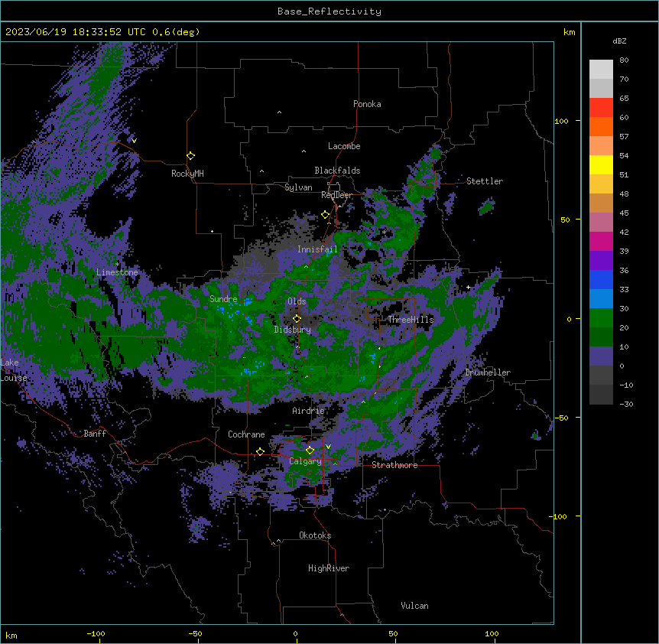Screen dimensions: 659x644
Task: Click the Olds town label
Action: point(297,301)
